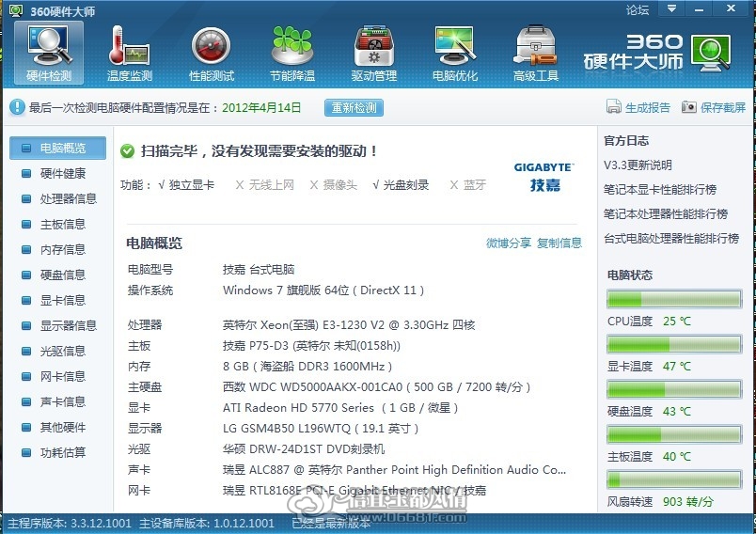
Task: Click the blue info exclamation icon
Action: pos(17,107)
